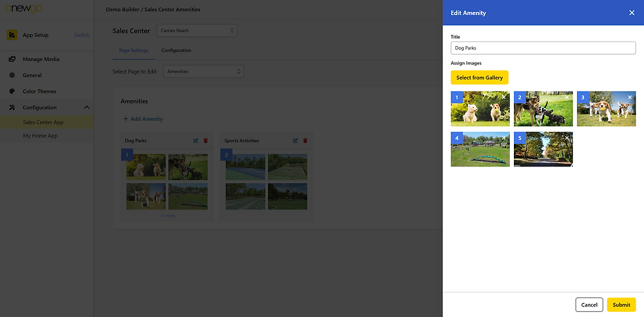Remove image 1 with its X icon
This screenshot has width=644, height=317.
[504, 97]
